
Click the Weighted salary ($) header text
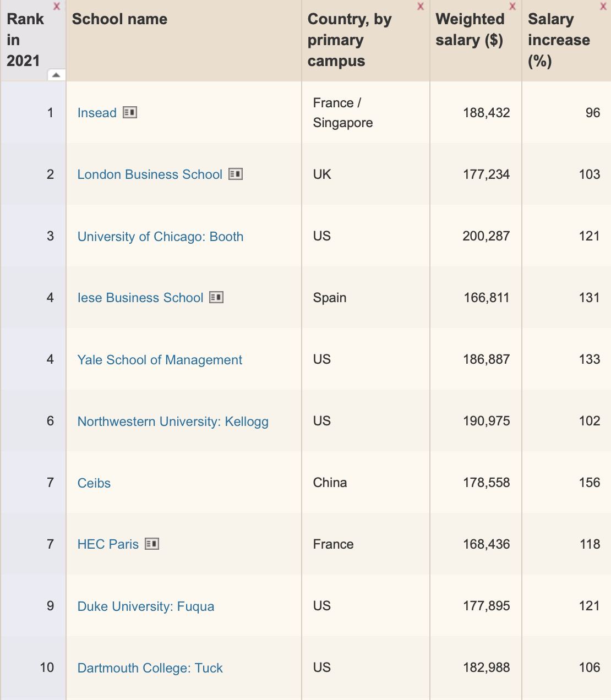[470, 30]
